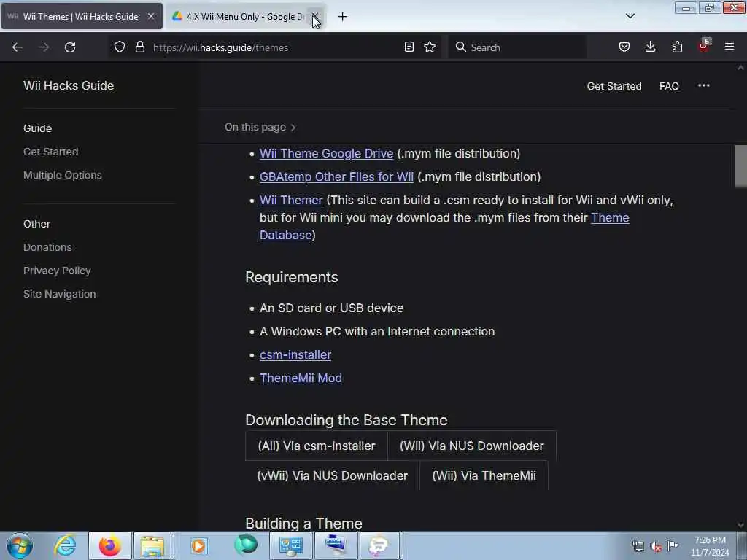
Task: Open the Extensions puzzle icon
Action: tap(677, 47)
